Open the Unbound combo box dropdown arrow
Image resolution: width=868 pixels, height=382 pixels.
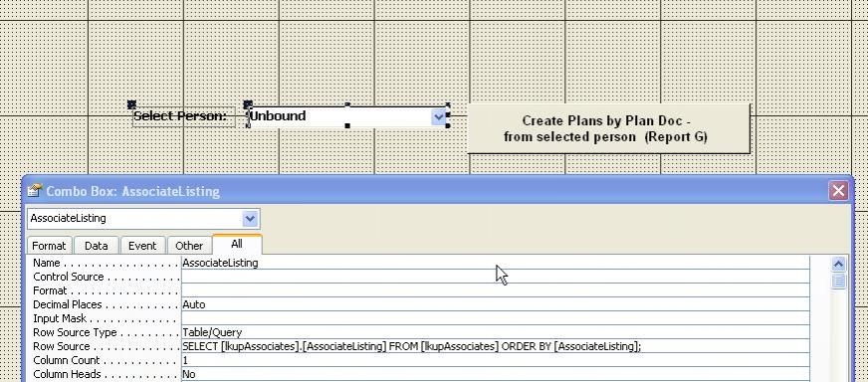tap(439, 116)
